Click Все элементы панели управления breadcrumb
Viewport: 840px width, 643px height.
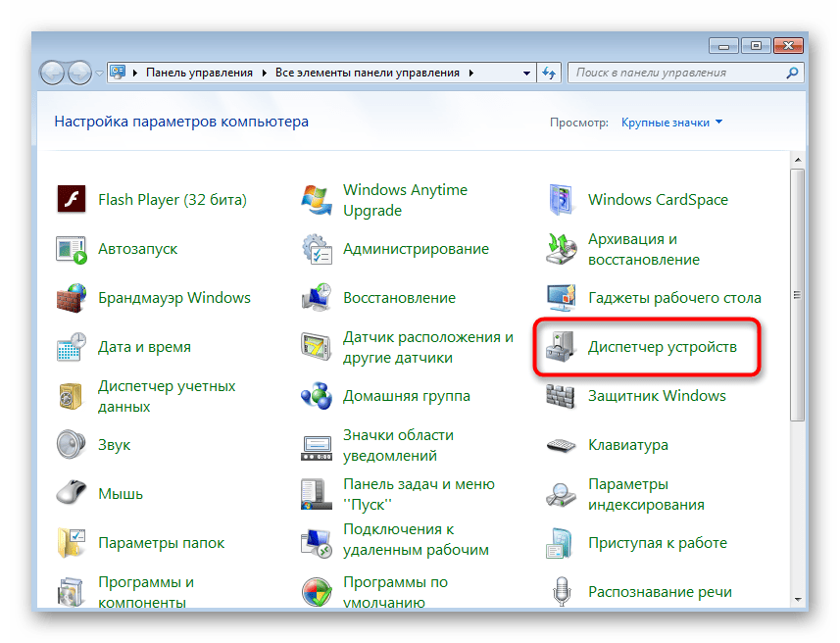pyautogui.click(x=368, y=73)
